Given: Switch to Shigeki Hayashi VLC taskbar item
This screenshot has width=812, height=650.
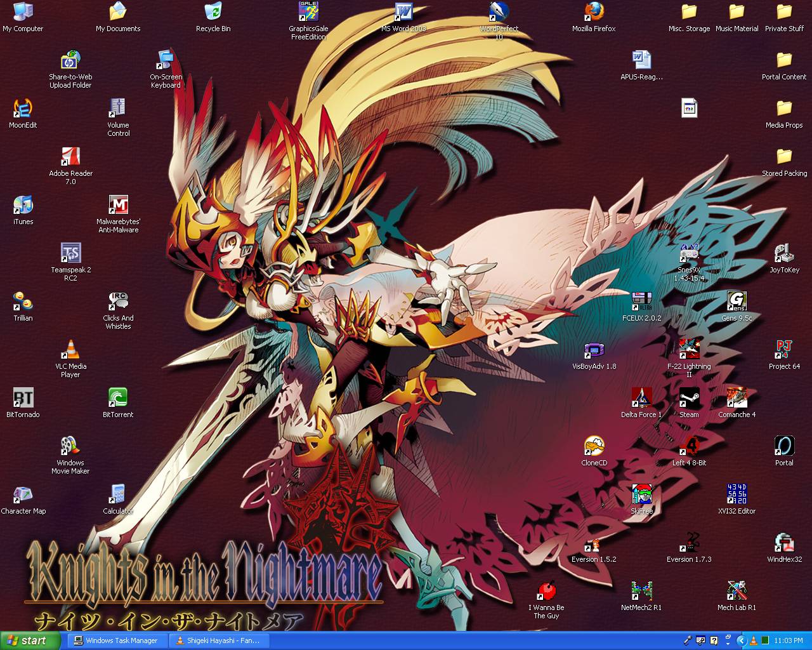Looking at the screenshot, I should point(219,640).
